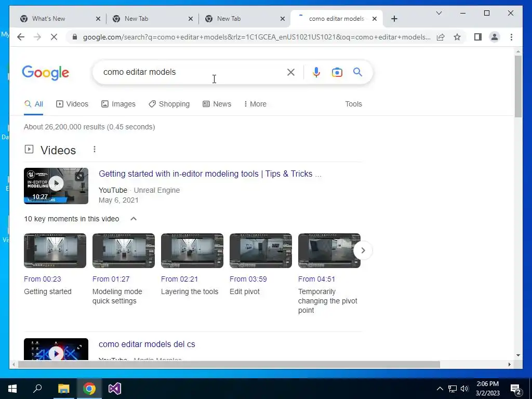Open network status tray icon
The image size is (532, 399).
(x=453, y=389)
